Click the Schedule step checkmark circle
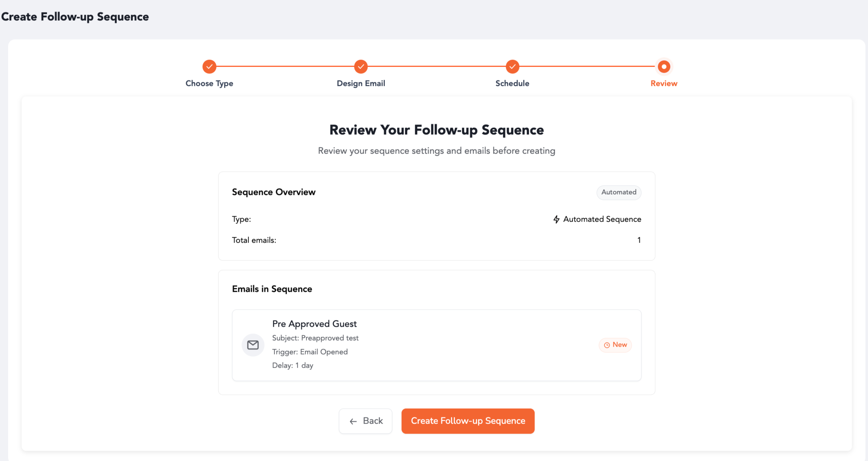This screenshot has width=868, height=461. tap(512, 67)
